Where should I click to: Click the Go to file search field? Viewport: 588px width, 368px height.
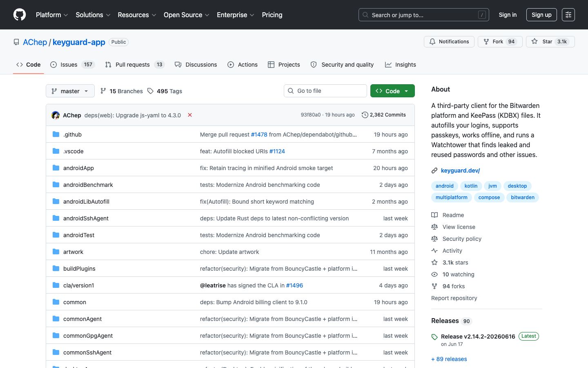tap(325, 91)
